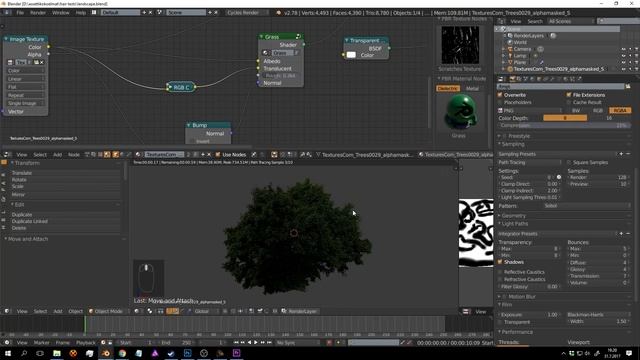Enable the Refractive Caustics checkbox
This screenshot has width=640, height=360.
[x=500, y=279]
